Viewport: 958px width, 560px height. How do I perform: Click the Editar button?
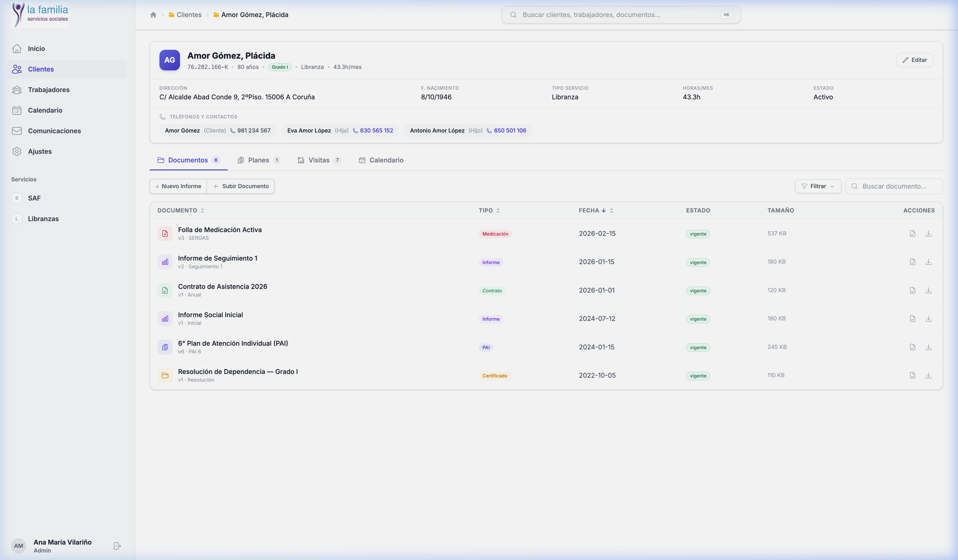click(x=914, y=60)
